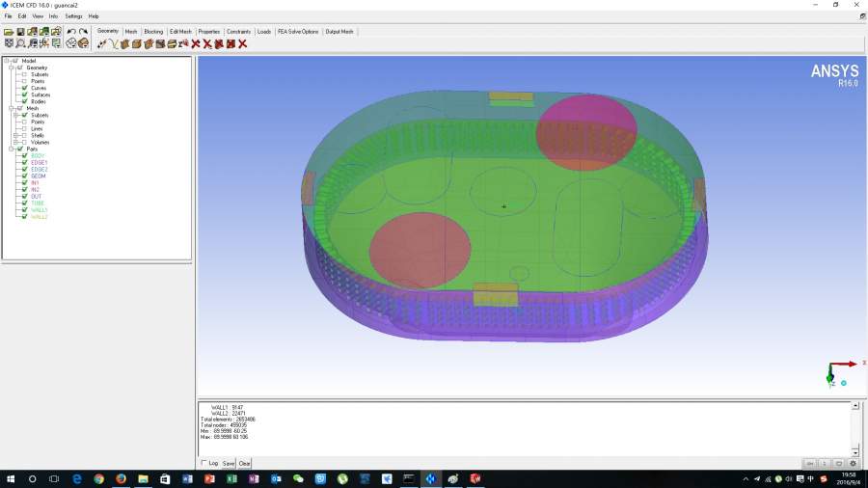Click the Restore Dormant Entities icon
Image resolution: width=868 pixels, height=488 pixels.
pyautogui.click(x=183, y=43)
